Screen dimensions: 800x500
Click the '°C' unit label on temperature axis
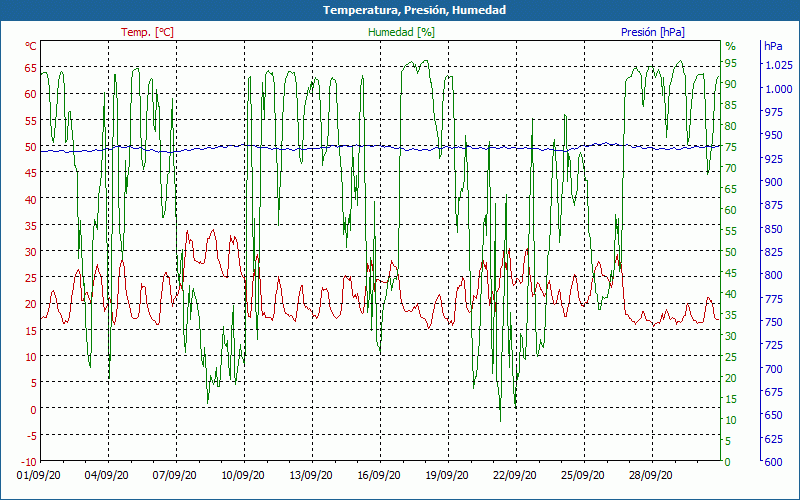[x=31, y=46]
